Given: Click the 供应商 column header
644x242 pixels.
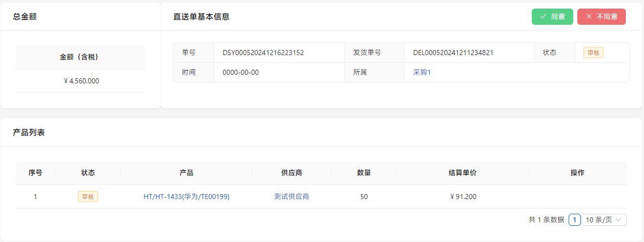Looking at the screenshot, I should click(291, 173).
